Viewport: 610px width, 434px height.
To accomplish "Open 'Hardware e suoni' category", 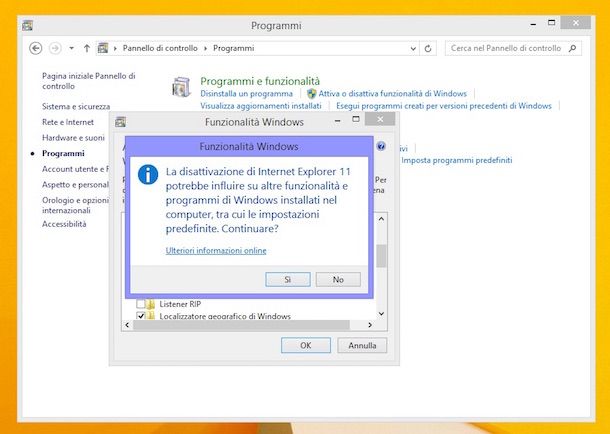I will point(73,138).
